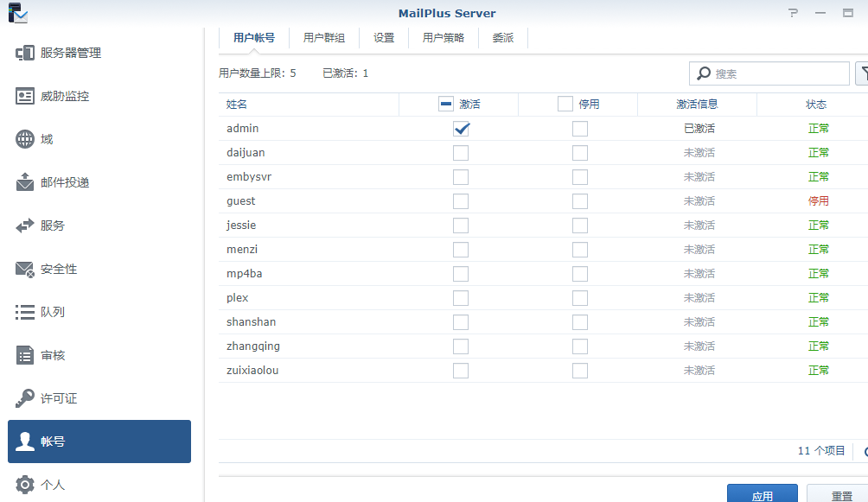Viewport: 868px width, 502px height.
Task: Open the filter dropdown beside search
Action: [863, 73]
